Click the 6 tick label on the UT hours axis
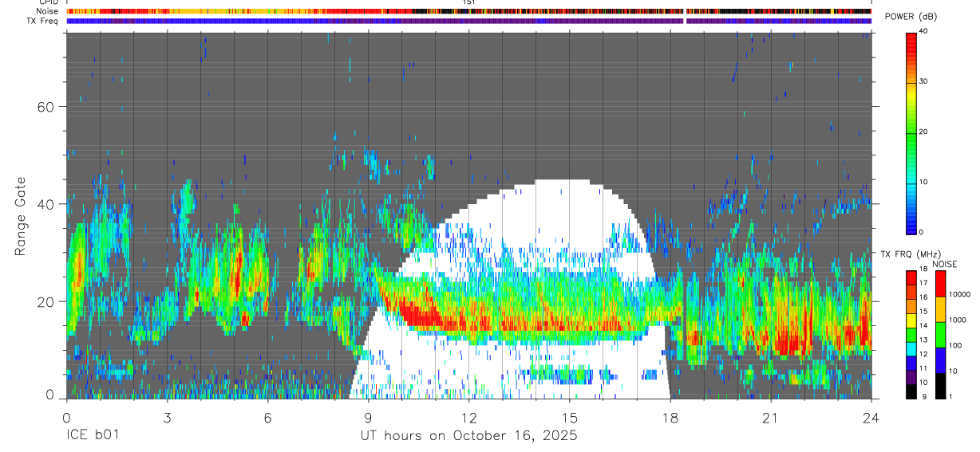 coord(267,416)
